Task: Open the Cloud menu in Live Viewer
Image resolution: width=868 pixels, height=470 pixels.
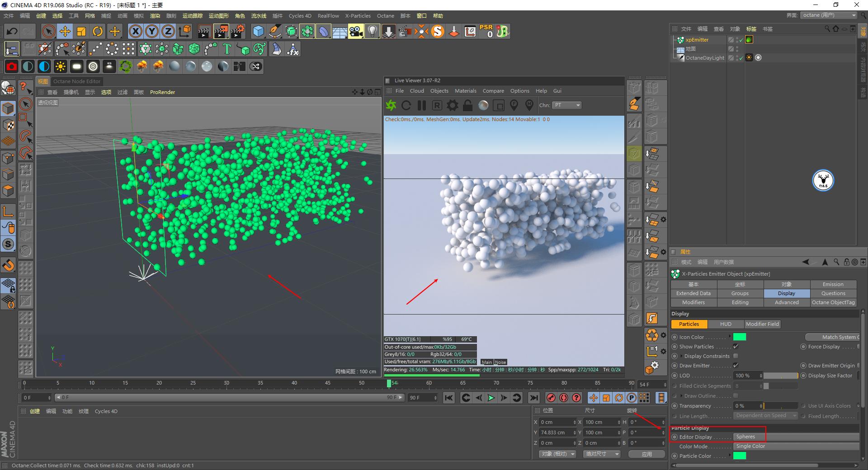Action: (417, 90)
